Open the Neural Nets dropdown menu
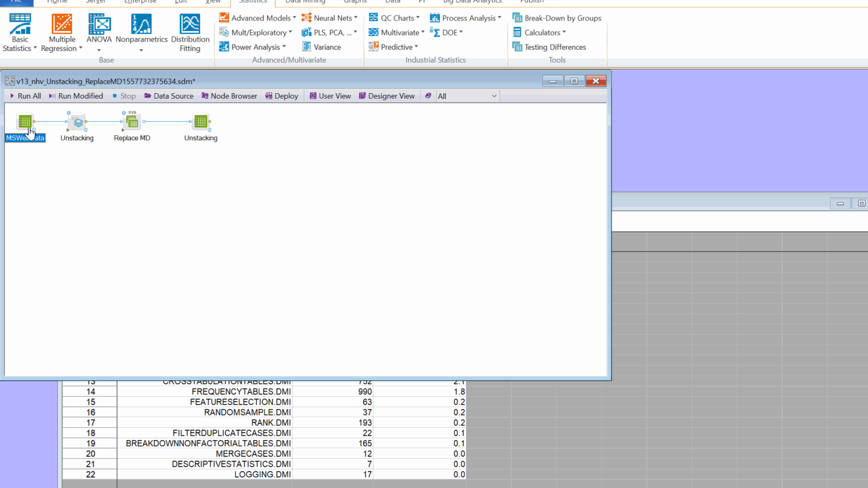The width and height of the screenshot is (868, 488). click(x=329, y=18)
